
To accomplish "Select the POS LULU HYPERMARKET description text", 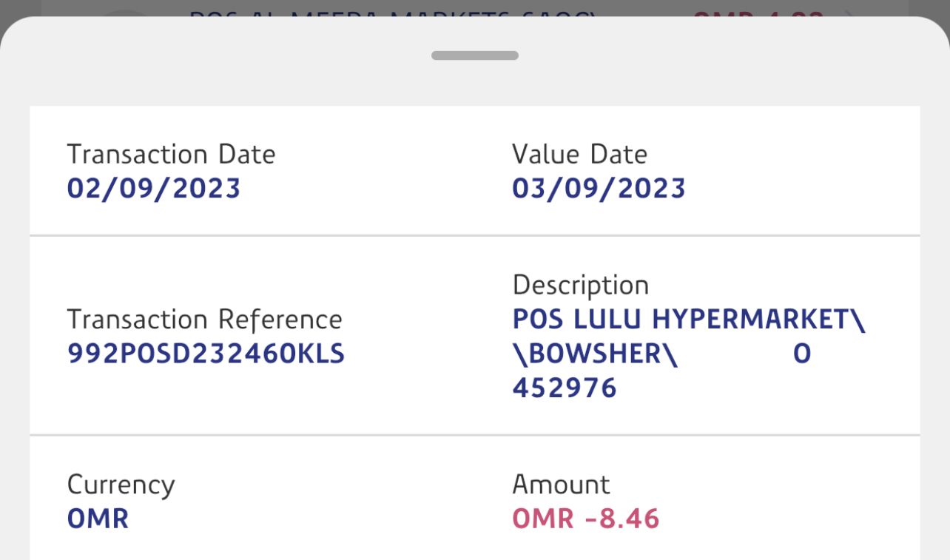I will coord(688,320).
